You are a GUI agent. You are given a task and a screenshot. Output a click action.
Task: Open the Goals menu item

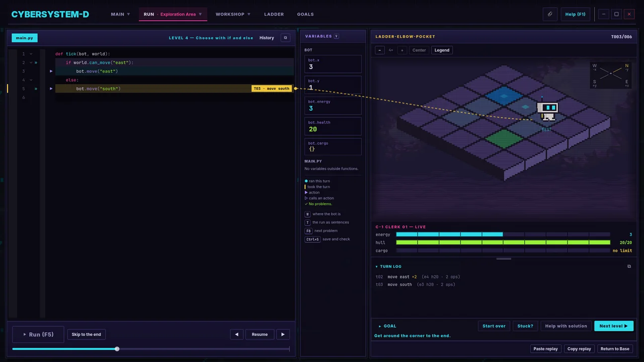305,14
